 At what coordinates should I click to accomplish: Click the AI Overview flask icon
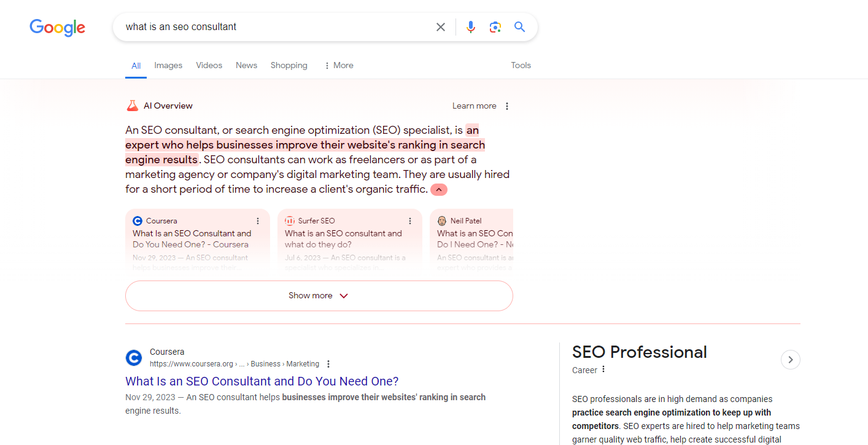coord(133,106)
